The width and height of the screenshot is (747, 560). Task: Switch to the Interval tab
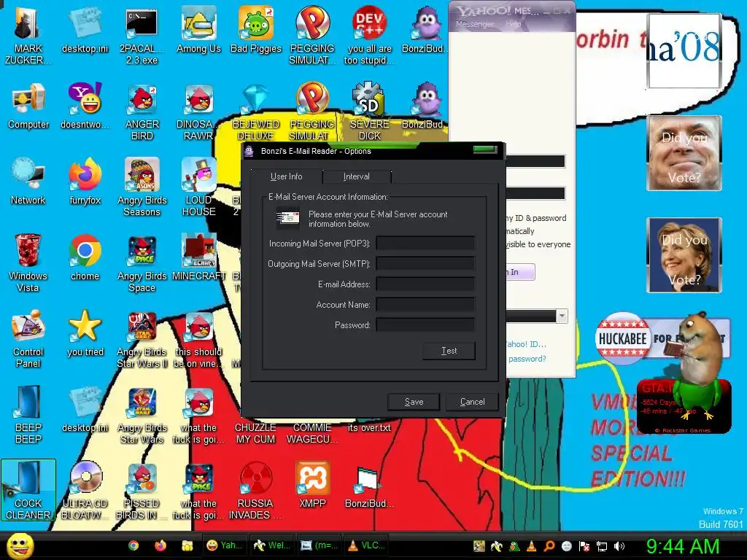pos(356,176)
